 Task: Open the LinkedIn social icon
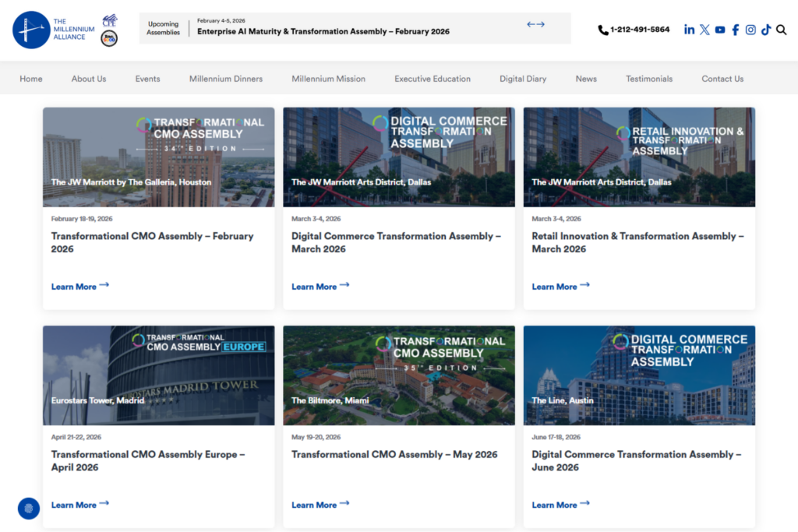[689, 30]
